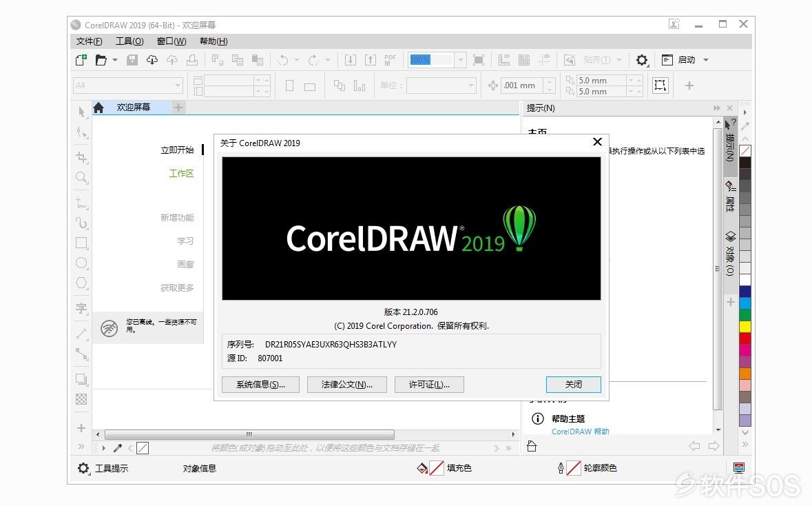Viewport: 812px width, 506px height.
Task: Click the 系统信息(S)... button
Action: pyautogui.click(x=260, y=384)
